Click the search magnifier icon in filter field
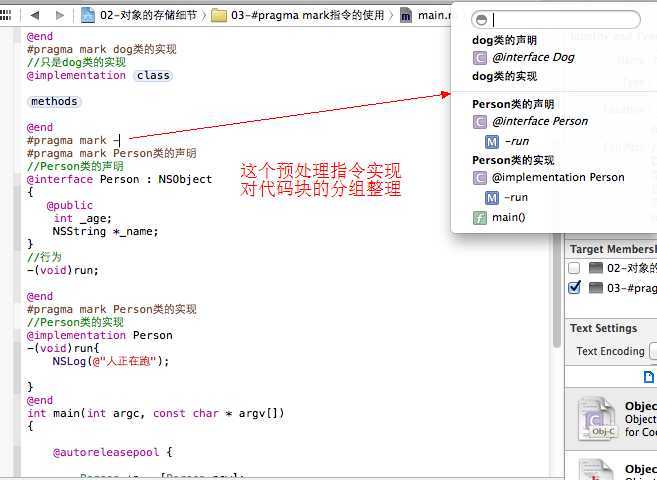 coord(481,20)
